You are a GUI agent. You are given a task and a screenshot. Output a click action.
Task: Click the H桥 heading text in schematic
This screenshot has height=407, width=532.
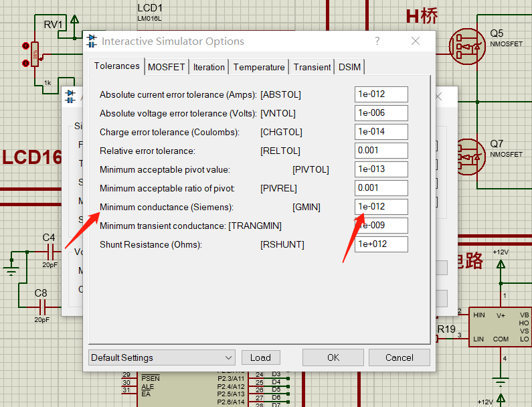coord(422,16)
